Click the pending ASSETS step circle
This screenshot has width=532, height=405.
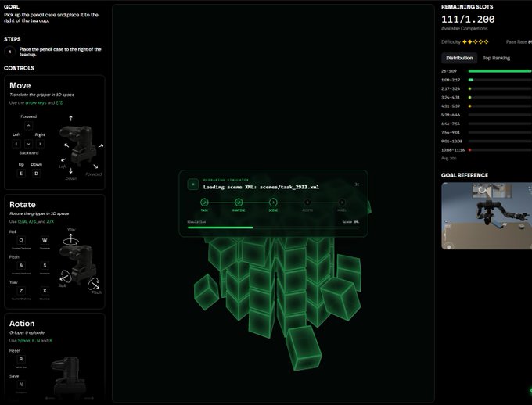(307, 202)
